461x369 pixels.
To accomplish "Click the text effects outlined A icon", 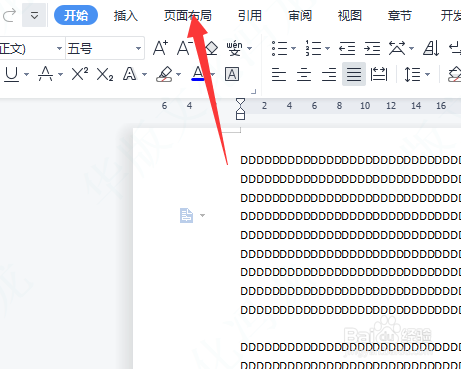I will click(130, 74).
